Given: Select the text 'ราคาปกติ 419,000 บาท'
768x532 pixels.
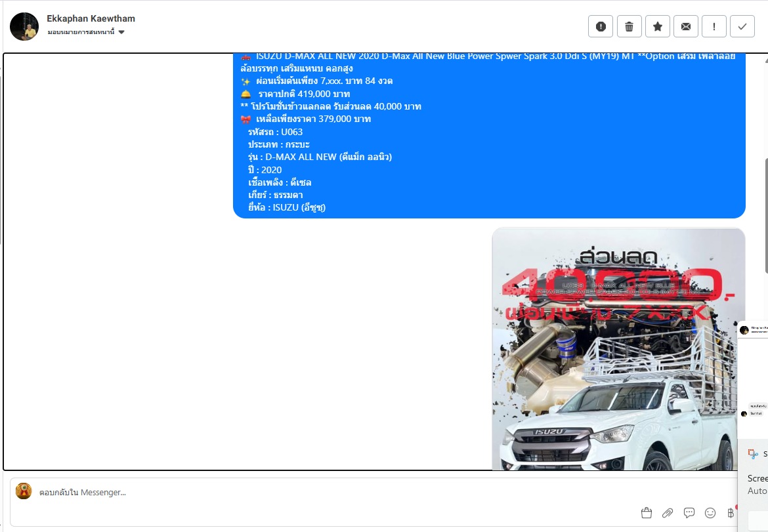Looking at the screenshot, I should (304, 94).
